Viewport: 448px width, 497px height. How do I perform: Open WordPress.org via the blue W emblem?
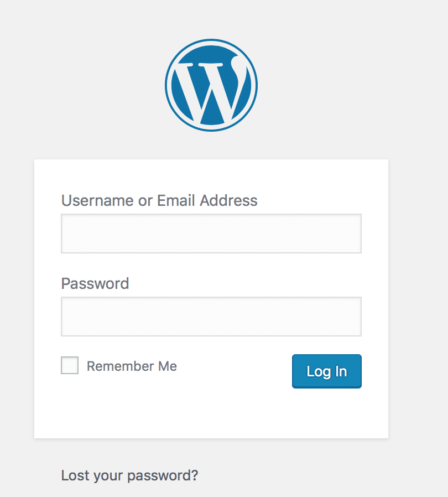point(211,85)
